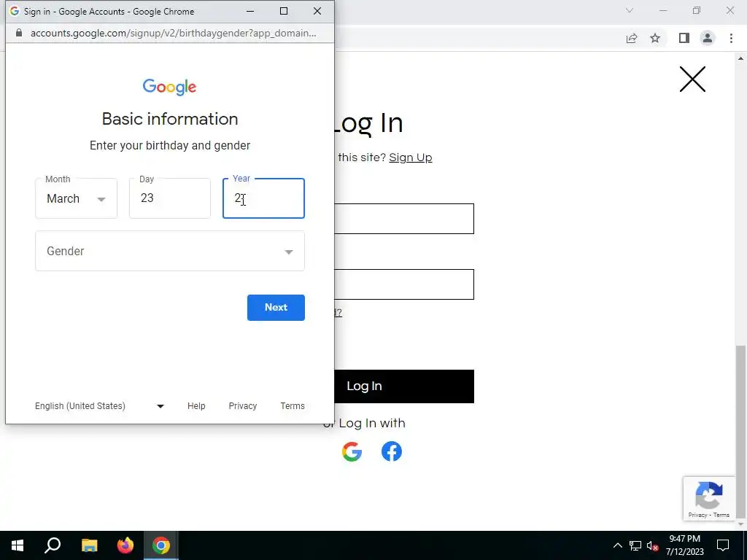Click the reCAPTCHA badge
The image size is (747, 560).
(x=709, y=499)
